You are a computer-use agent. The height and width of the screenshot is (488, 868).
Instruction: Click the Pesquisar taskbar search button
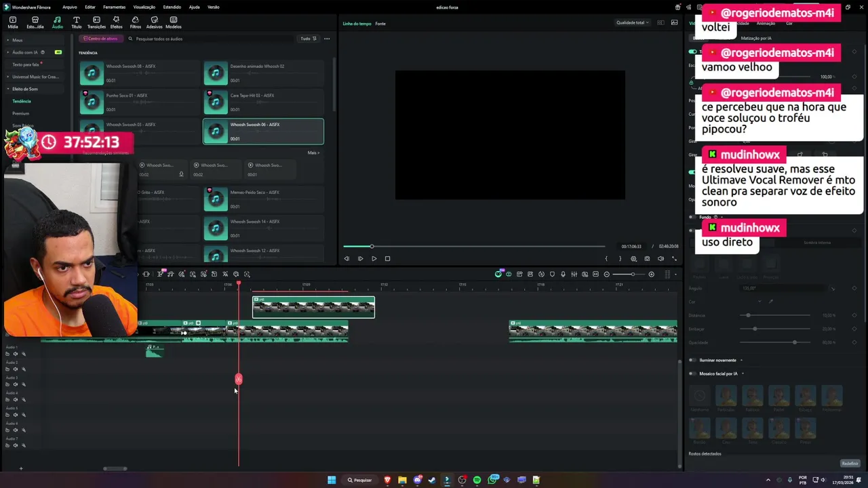tap(360, 480)
